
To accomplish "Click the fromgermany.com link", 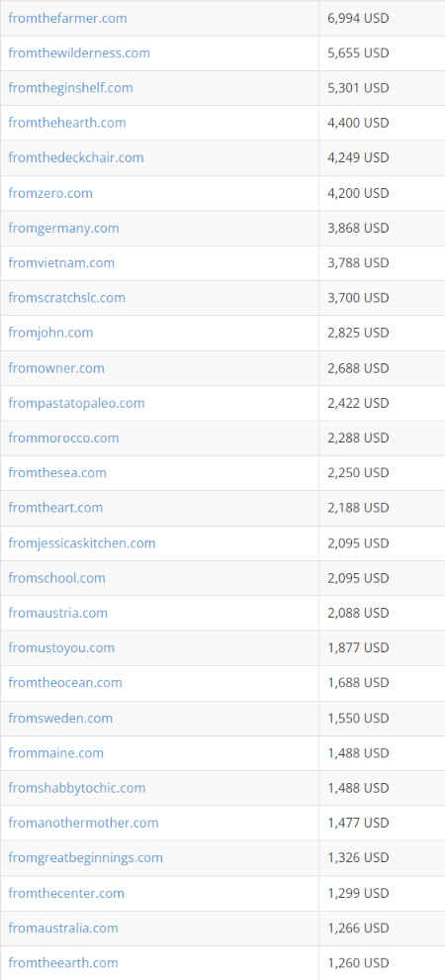I will (x=63, y=228).
